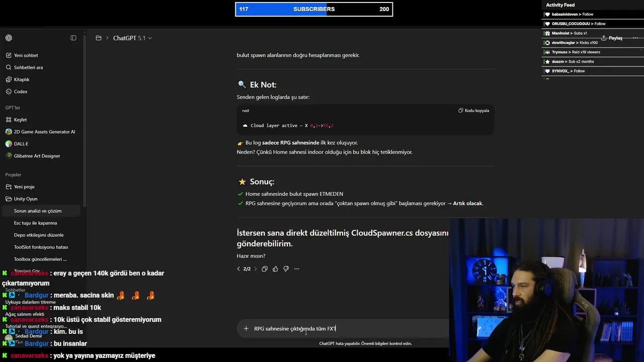Click Activity Feed header
644x362 pixels.
click(560, 5)
